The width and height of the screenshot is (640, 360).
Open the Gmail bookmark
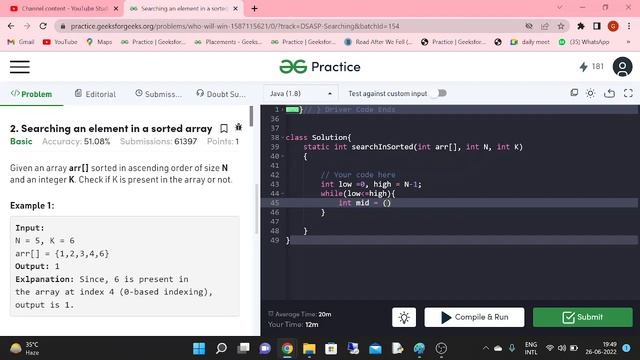(x=21, y=42)
